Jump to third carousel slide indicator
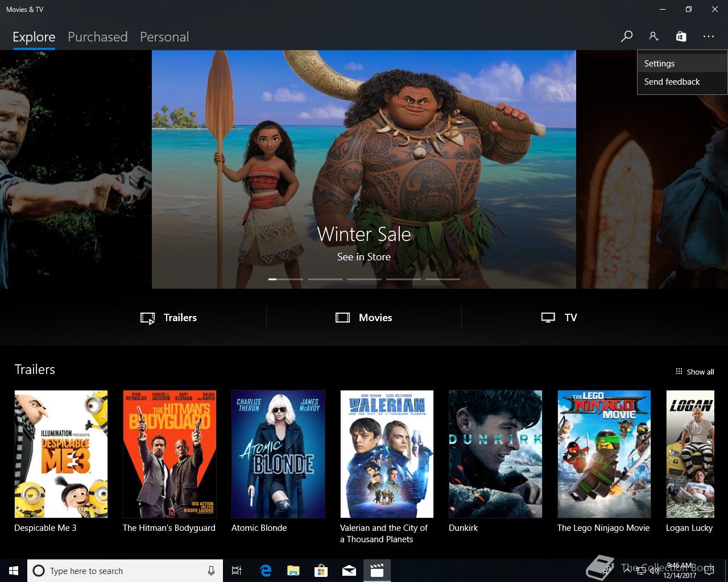Image resolution: width=728 pixels, height=582 pixels. pos(364,279)
